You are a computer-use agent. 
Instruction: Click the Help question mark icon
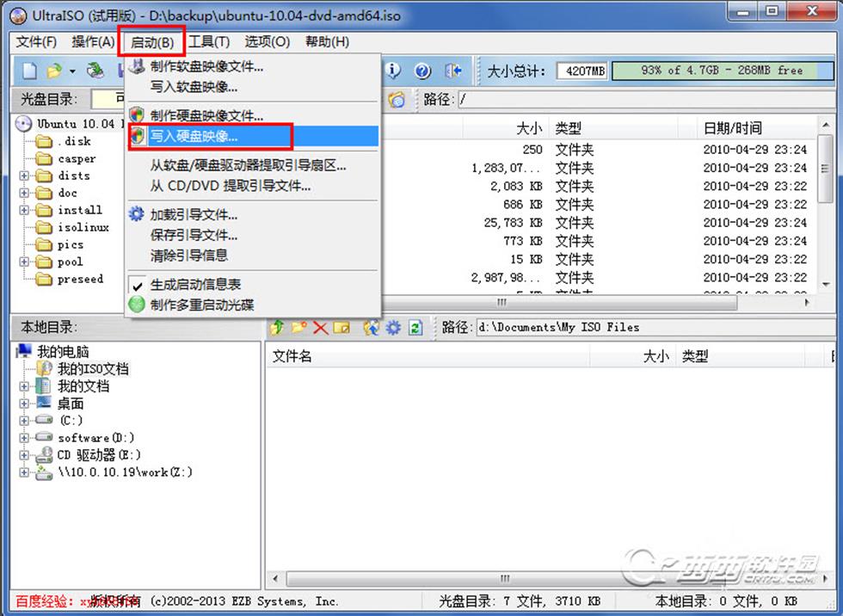click(x=421, y=71)
